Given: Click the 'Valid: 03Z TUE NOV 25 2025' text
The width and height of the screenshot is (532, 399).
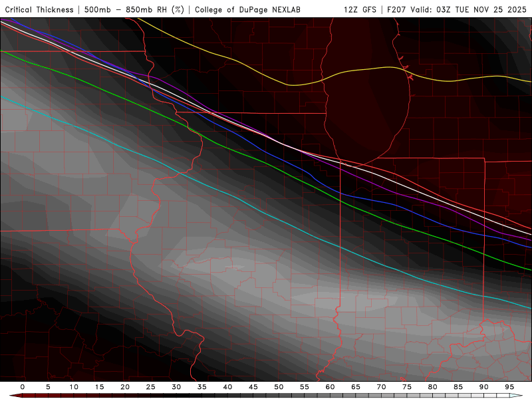Looking at the screenshot, I should [469, 9].
